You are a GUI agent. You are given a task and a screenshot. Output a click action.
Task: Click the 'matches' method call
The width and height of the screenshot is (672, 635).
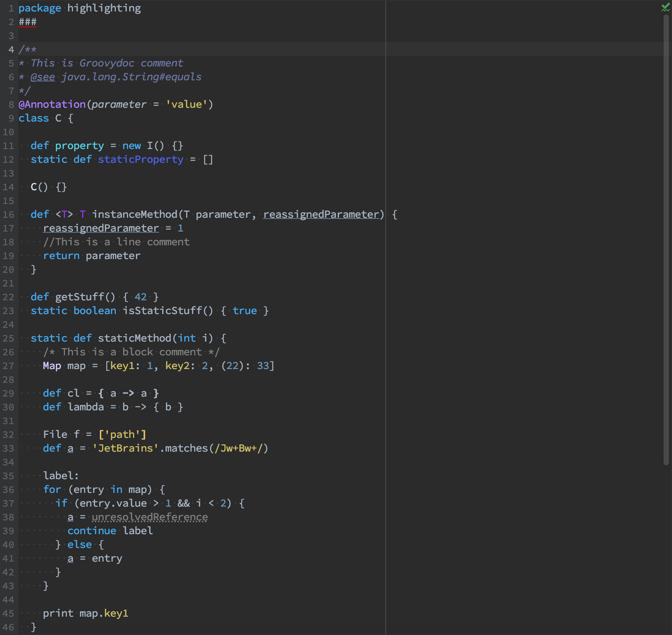[x=187, y=448]
